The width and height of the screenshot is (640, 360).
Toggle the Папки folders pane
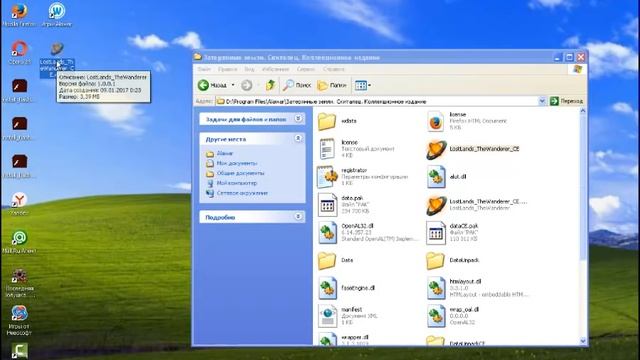pyautogui.click(x=332, y=85)
